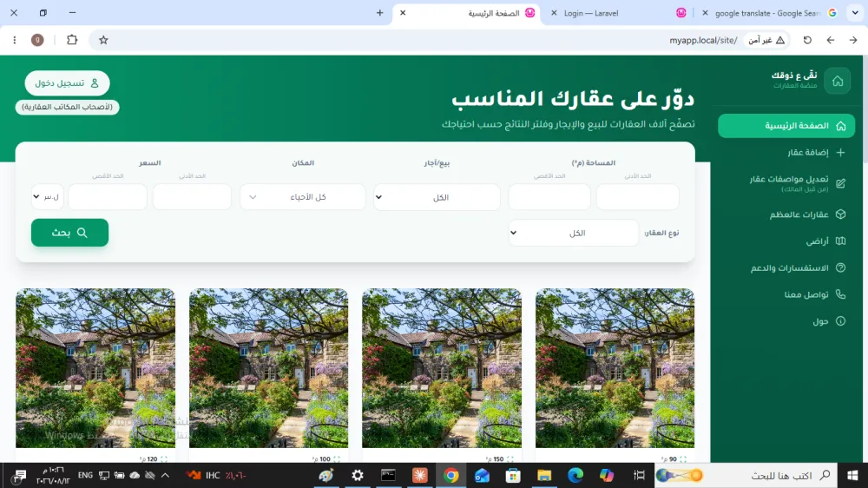Click the home logo icon beside the site name
This screenshot has width=868, height=488.
837,81
